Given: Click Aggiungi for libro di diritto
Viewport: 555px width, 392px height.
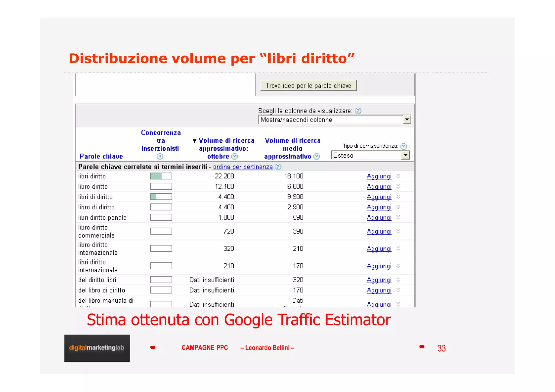Looking at the screenshot, I should click(379, 207).
